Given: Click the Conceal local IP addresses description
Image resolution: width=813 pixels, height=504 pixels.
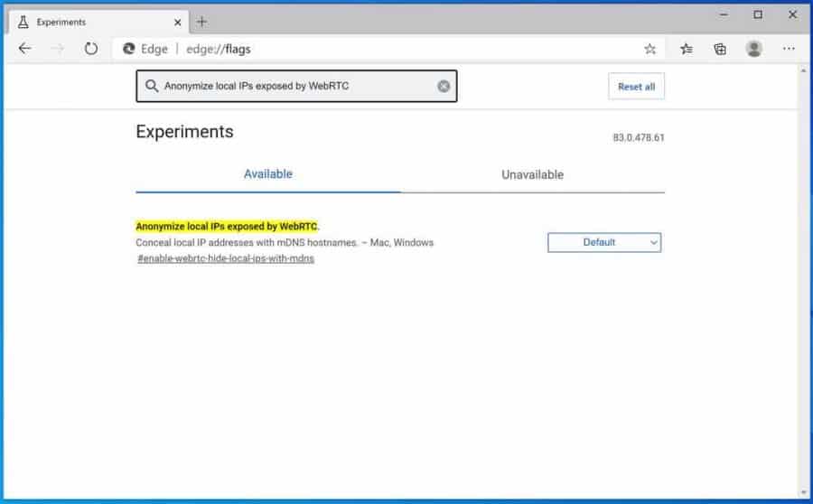Looking at the screenshot, I should click(285, 243).
